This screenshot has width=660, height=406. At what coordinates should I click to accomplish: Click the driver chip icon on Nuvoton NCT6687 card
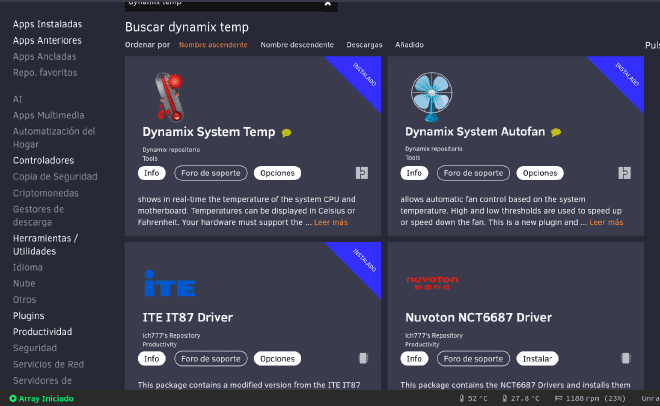[626, 358]
